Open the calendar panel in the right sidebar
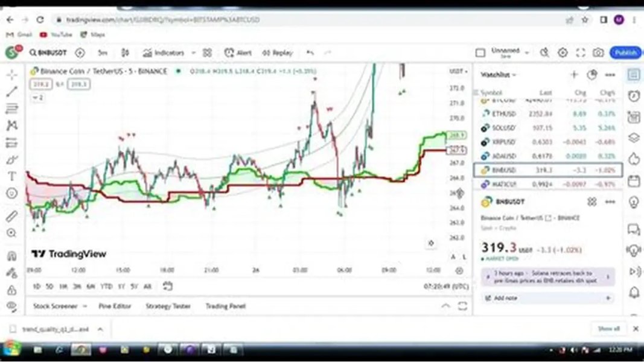 coord(634,181)
